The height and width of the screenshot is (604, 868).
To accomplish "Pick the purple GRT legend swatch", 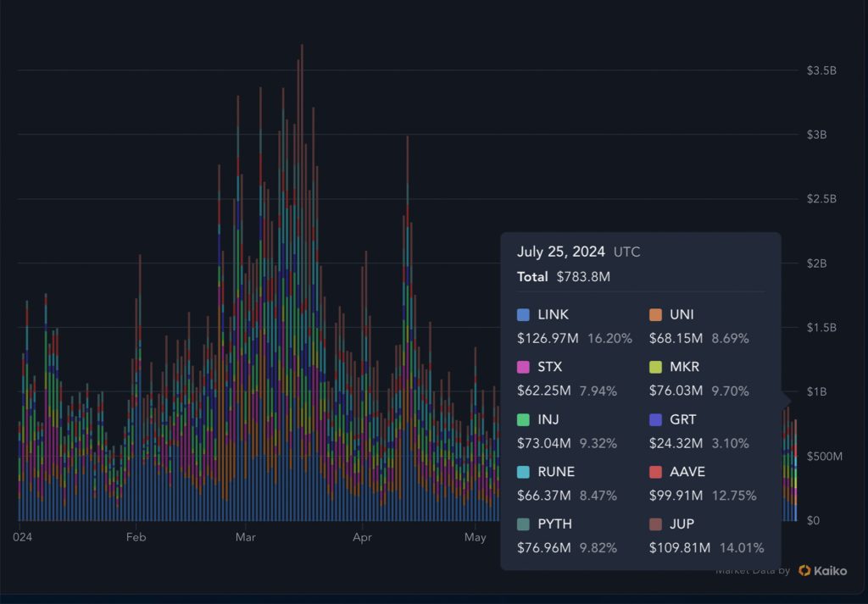I will click(656, 419).
